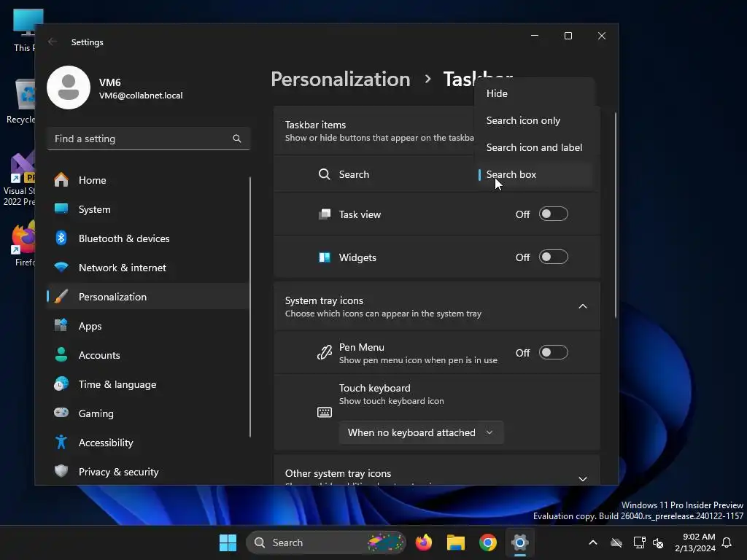Open Accounts settings category
747x560 pixels.
147,355
